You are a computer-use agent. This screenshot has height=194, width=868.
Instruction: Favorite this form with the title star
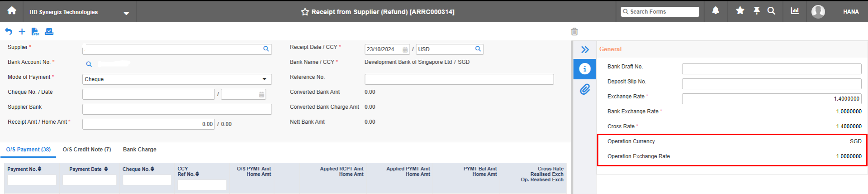point(305,12)
